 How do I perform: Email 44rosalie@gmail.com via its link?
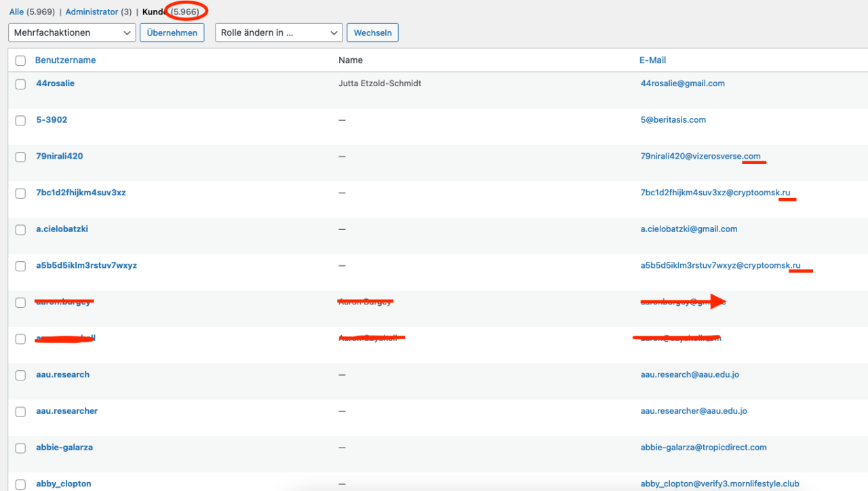(x=682, y=83)
